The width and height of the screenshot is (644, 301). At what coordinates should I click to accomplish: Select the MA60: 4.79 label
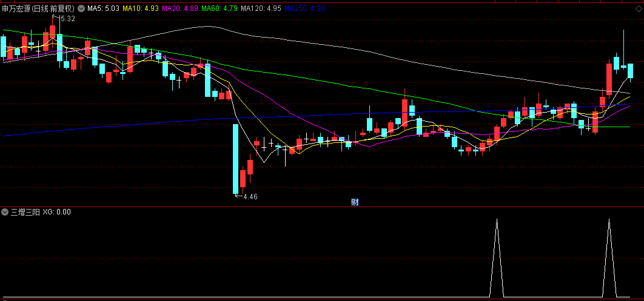coord(220,8)
